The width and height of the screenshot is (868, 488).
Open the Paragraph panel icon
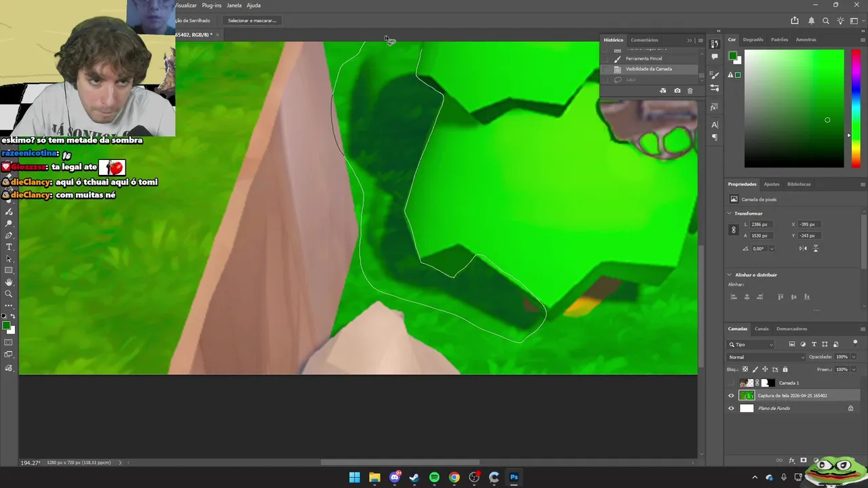click(714, 137)
